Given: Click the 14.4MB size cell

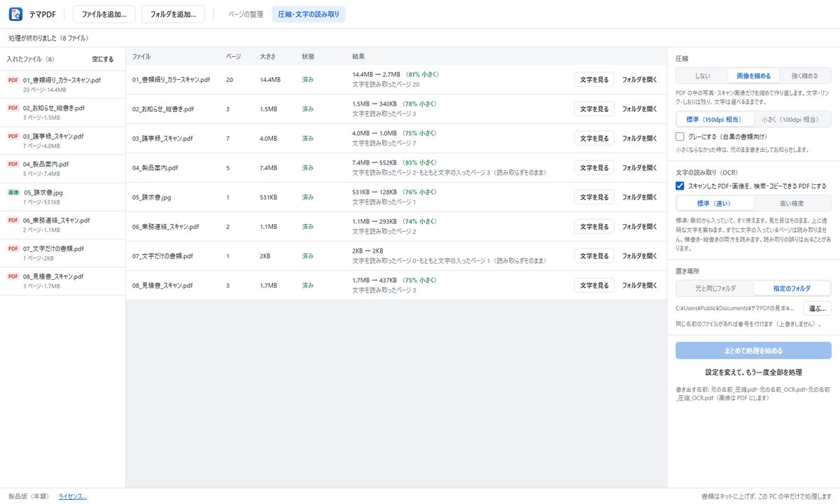Looking at the screenshot, I should coord(270,80).
